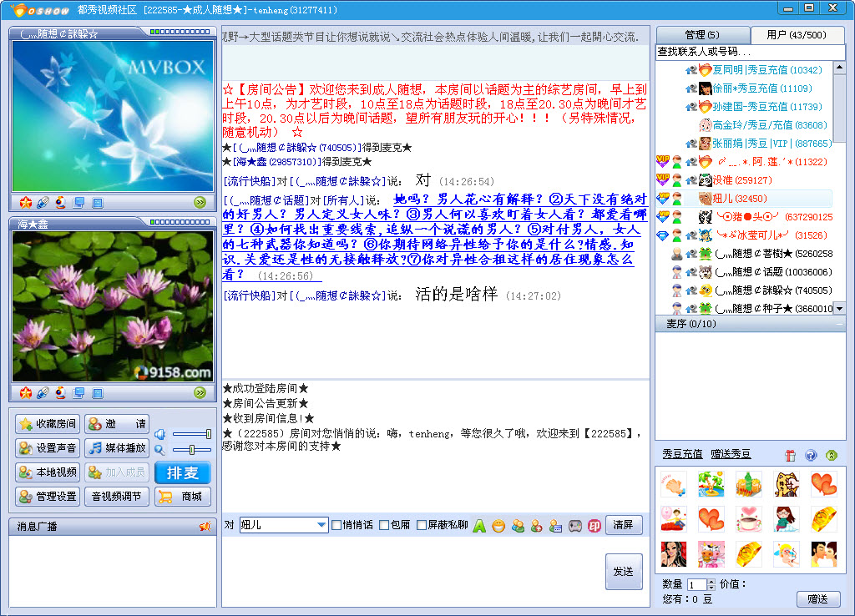Image resolution: width=855 pixels, height=616 pixels.
Task: Check the 屏蔽私聊 block private chat box
Action: [x=422, y=525]
